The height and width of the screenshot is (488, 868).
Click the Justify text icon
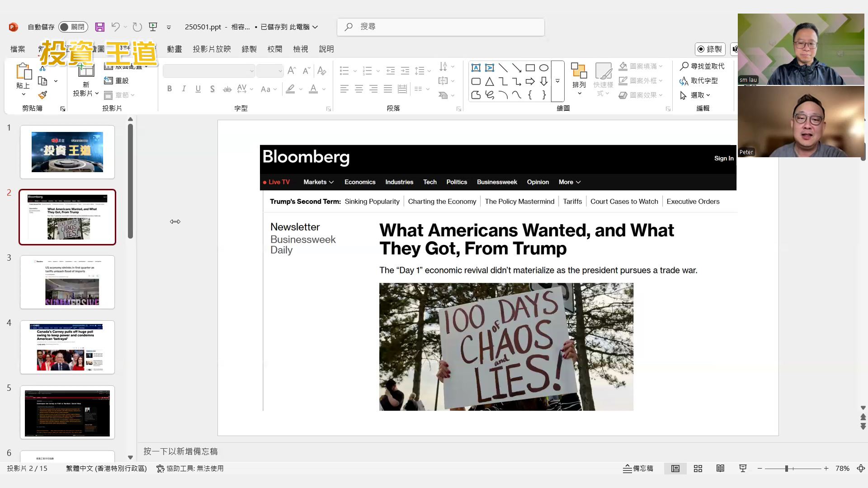pyautogui.click(x=388, y=89)
